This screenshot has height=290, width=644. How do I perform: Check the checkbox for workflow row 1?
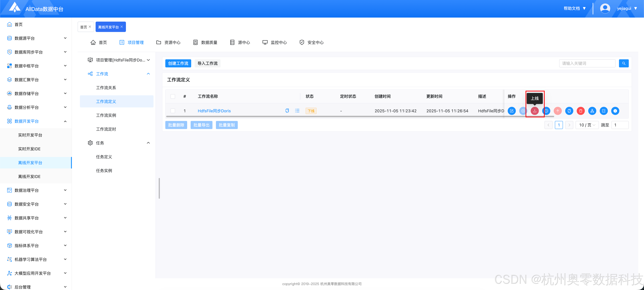(x=172, y=111)
